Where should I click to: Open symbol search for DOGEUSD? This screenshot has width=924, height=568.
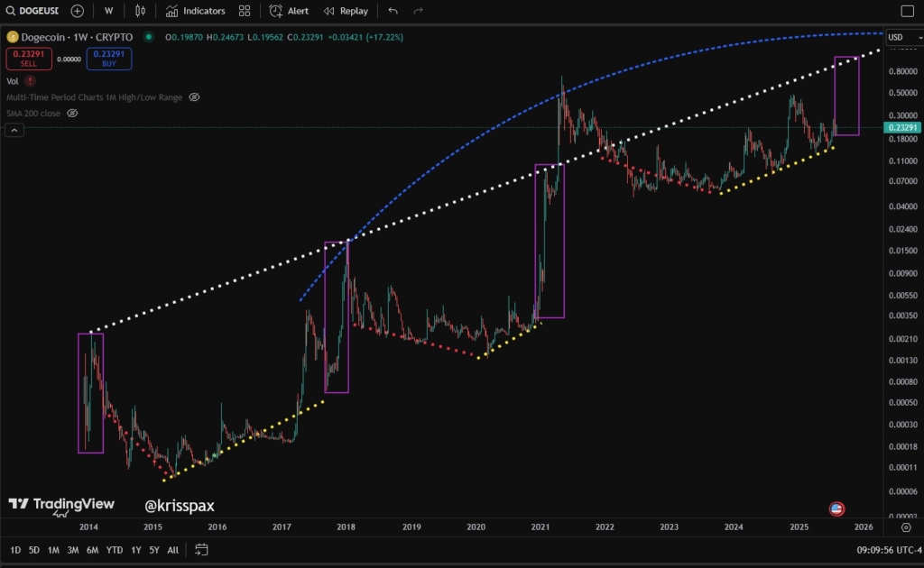(x=33, y=11)
